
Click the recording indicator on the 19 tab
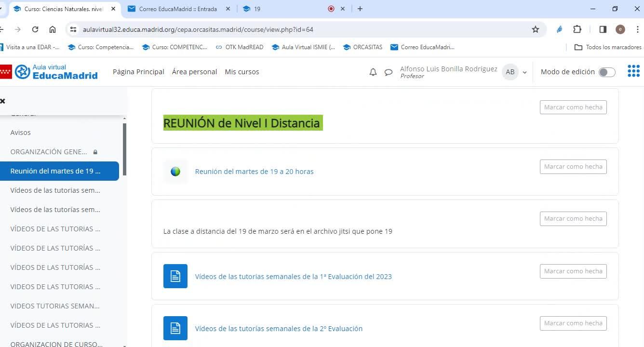click(331, 9)
